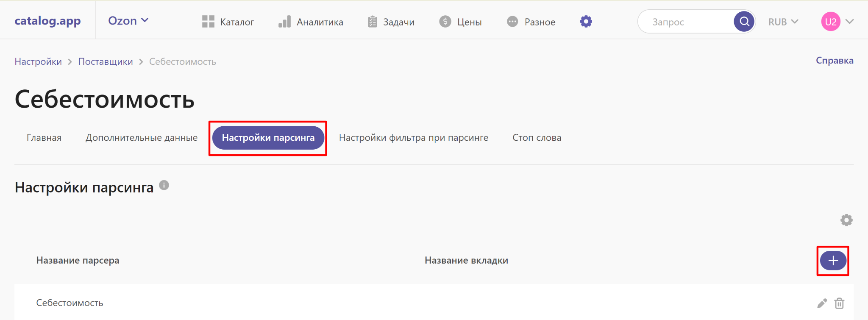Viewport: 868px width, 320px height.
Task: Expand the user account chevron
Action: (x=850, y=22)
